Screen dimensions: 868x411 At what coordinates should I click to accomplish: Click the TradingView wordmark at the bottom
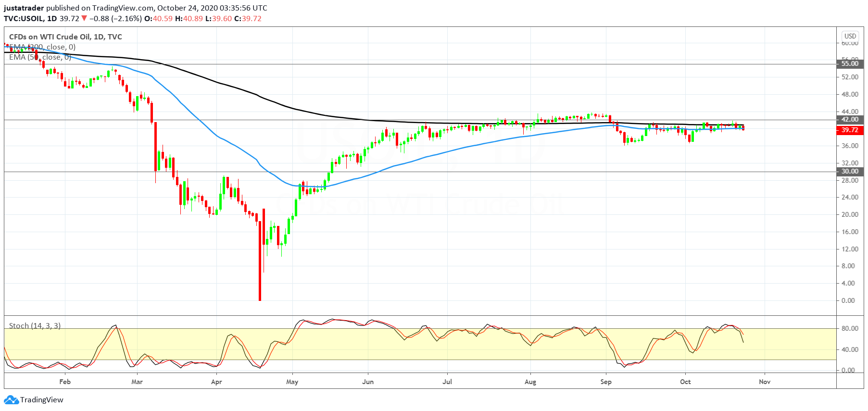(x=42, y=400)
